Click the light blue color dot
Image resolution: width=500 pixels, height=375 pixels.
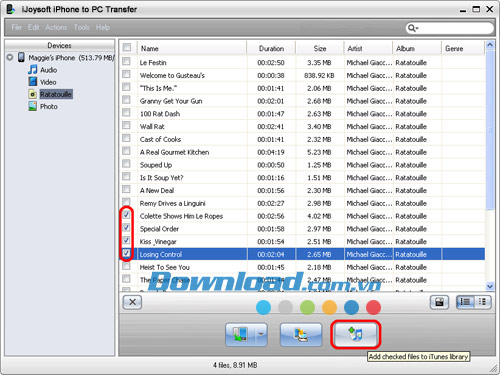263,307
